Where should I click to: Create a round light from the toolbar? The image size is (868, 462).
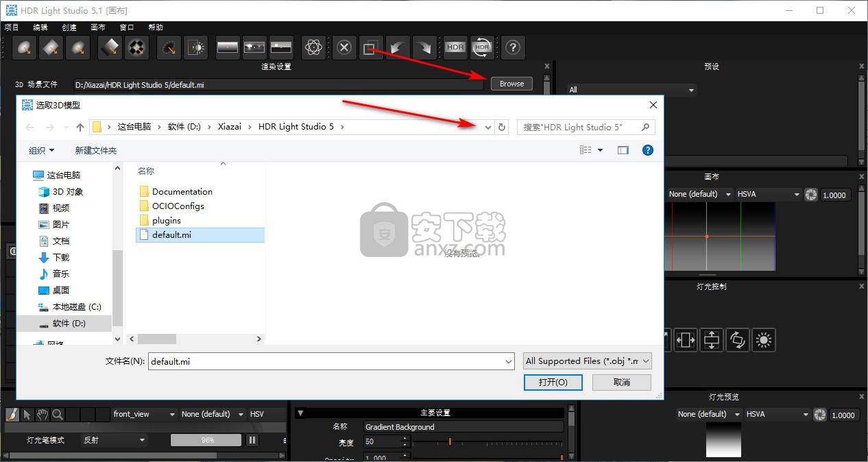(x=26, y=48)
